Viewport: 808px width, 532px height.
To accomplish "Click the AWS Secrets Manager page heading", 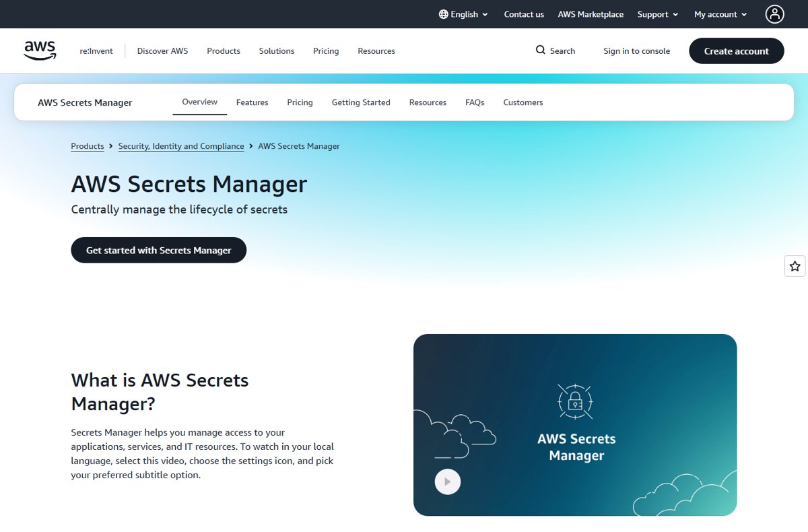I will click(189, 184).
